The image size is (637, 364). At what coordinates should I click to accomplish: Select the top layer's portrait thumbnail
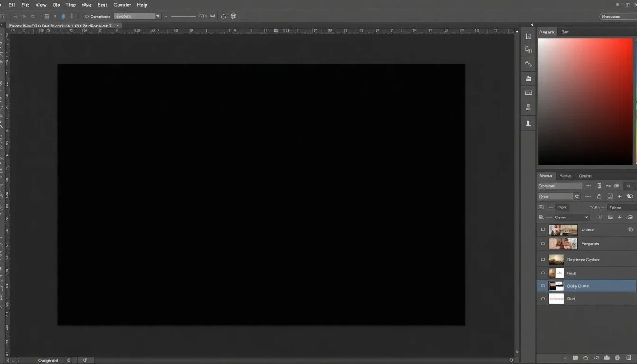pyautogui.click(x=563, y=230)
